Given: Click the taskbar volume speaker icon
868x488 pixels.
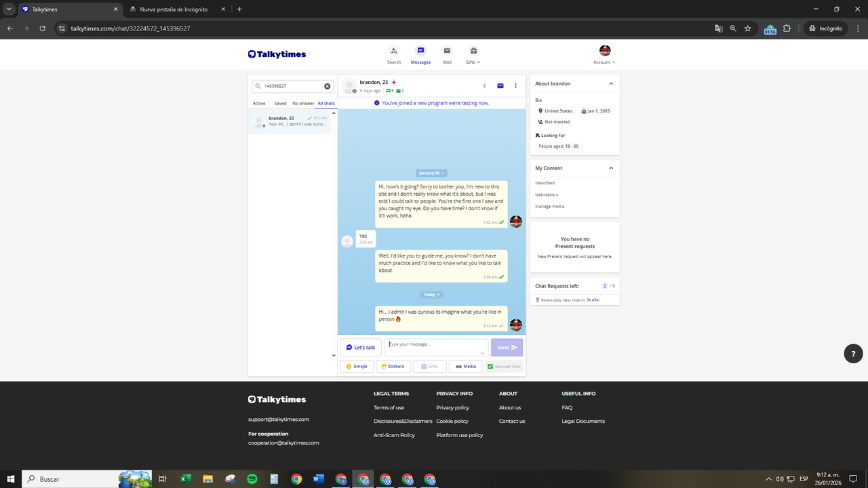Looking at the screenshot, I should click(779, 479).
